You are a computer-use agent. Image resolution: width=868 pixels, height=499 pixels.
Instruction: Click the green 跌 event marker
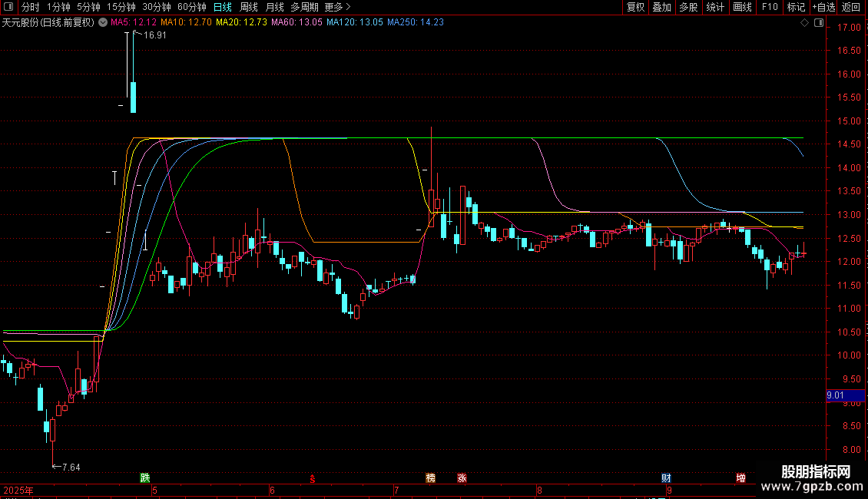click(x=145, y=478)
